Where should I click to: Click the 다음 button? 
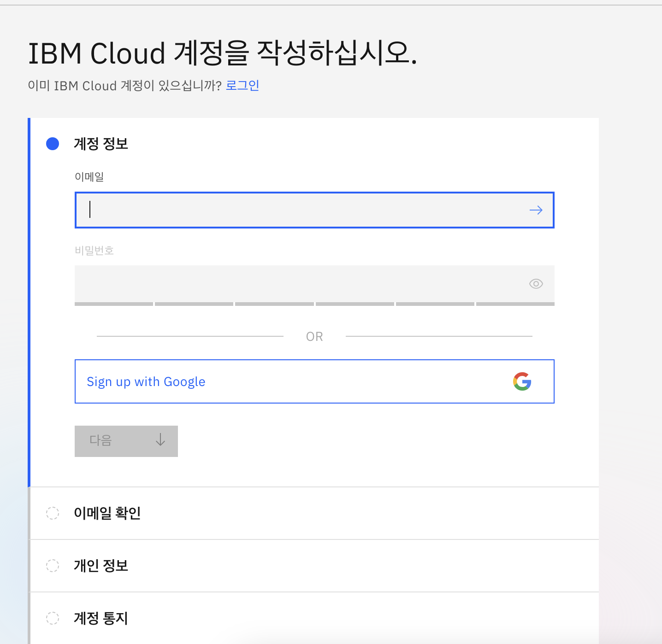pyautogui.click(x=126, y=441)
